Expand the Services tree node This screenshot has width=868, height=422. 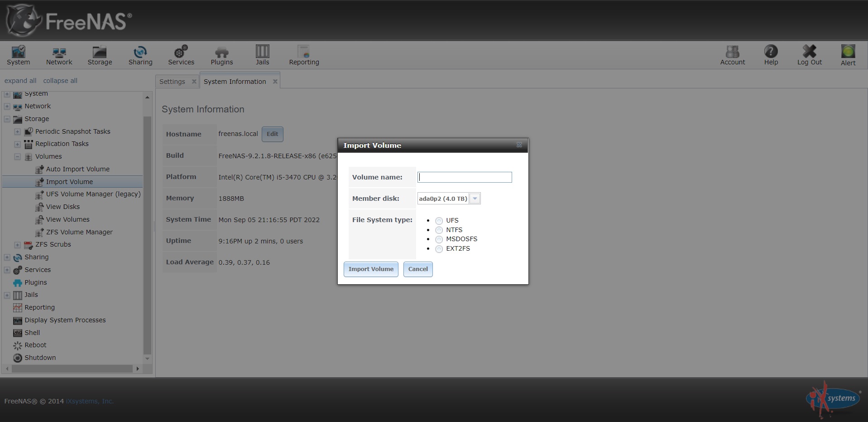(7, 270)
